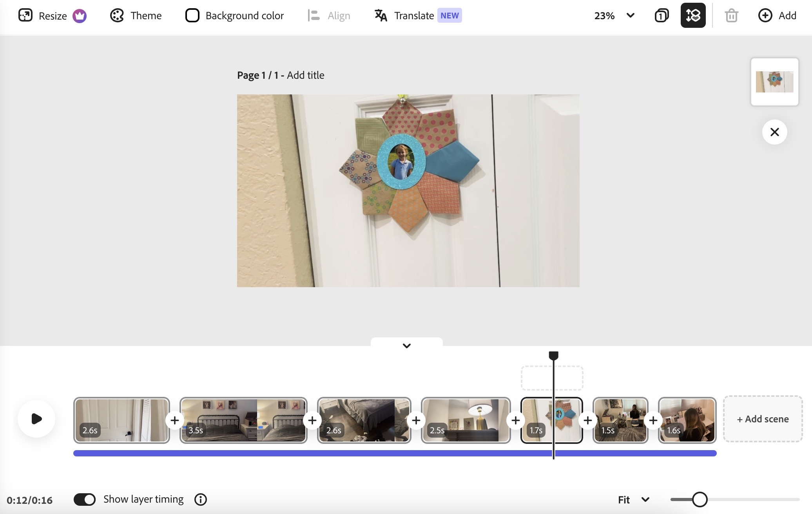The height and width of the screenshot is (514, 812).
Task: Click the pages view icon
Action: [662, 16]
